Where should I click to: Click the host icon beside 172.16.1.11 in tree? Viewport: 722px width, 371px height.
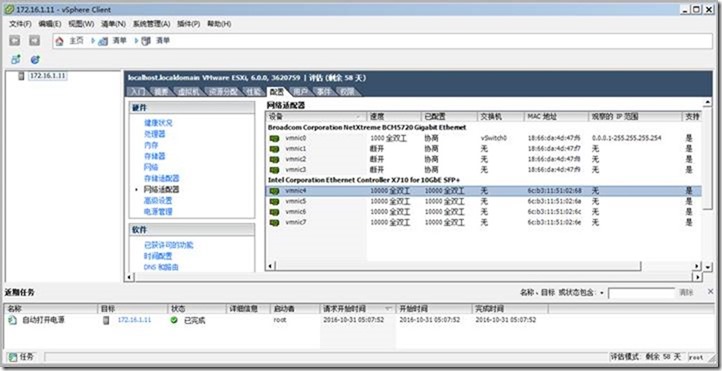21,76
